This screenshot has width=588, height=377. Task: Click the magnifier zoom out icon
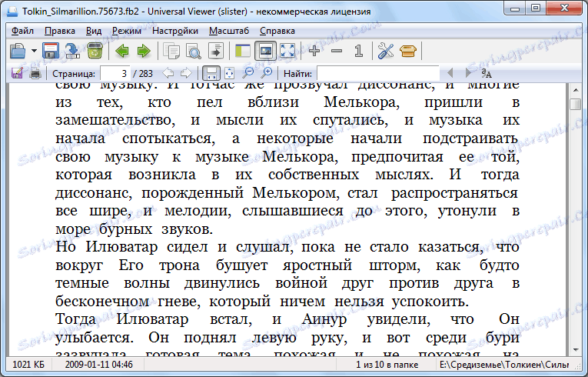click(247, 73)
